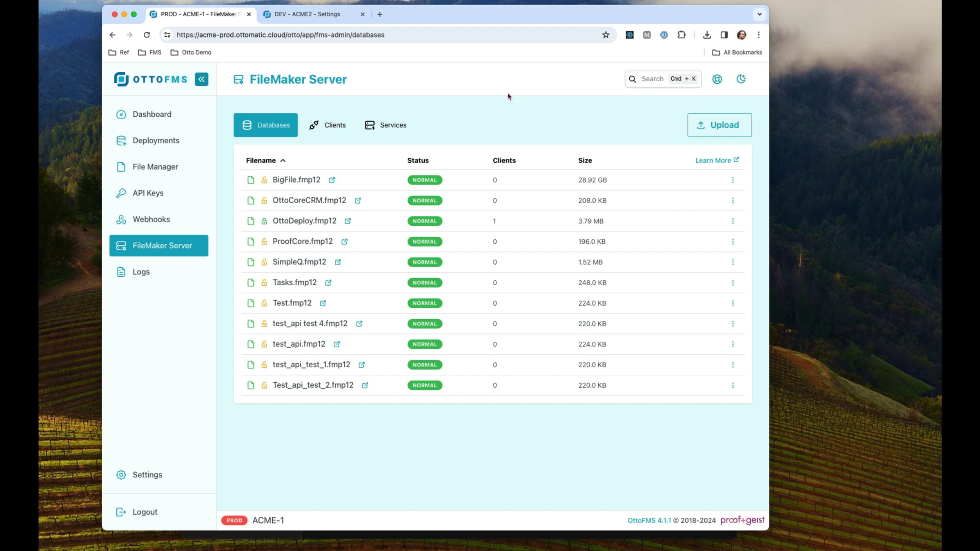Screen dimensions: 980x551
Task: Open the browser tab search dropdown arrow
Action: [759, 14]
